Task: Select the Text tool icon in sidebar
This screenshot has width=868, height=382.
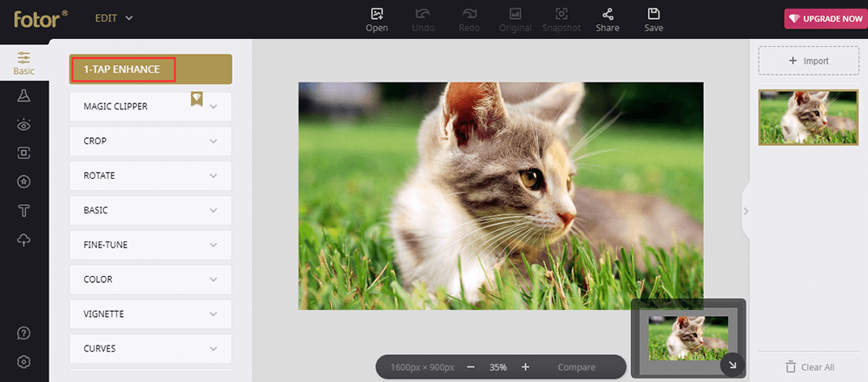Action: pos(24,210)
